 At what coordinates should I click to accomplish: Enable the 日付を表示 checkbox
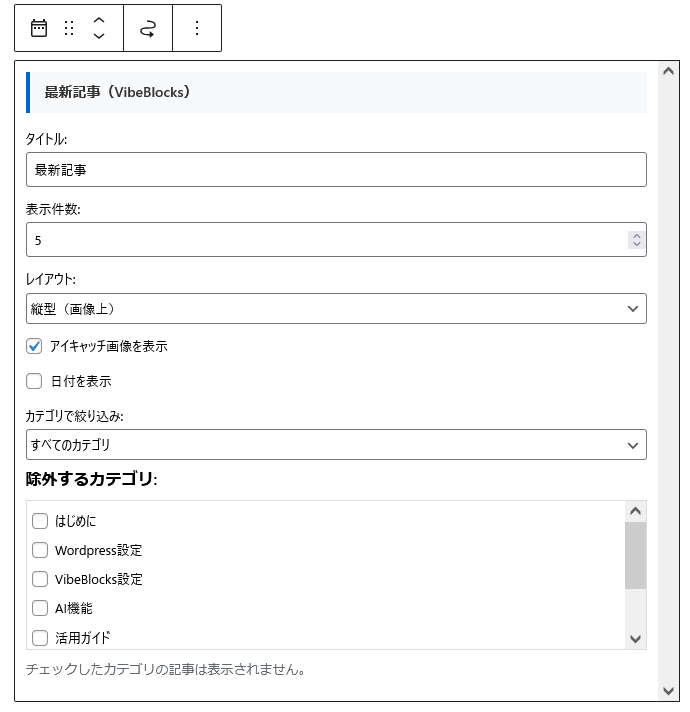34,381
